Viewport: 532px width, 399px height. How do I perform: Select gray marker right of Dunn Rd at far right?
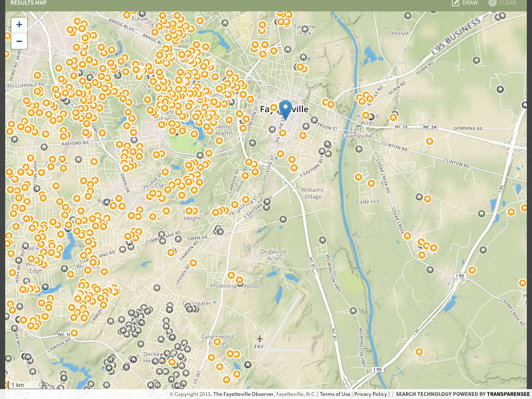coord(500,89)
